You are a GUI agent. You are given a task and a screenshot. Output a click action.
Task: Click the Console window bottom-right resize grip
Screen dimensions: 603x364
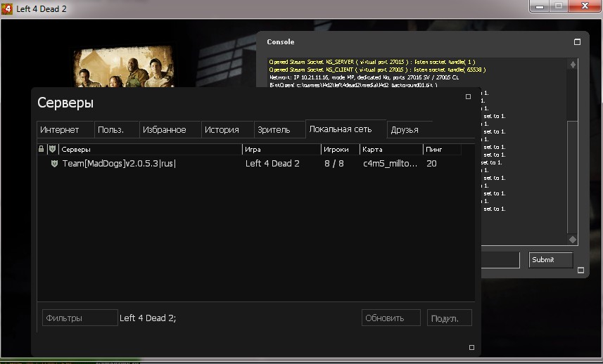point(580,271)
